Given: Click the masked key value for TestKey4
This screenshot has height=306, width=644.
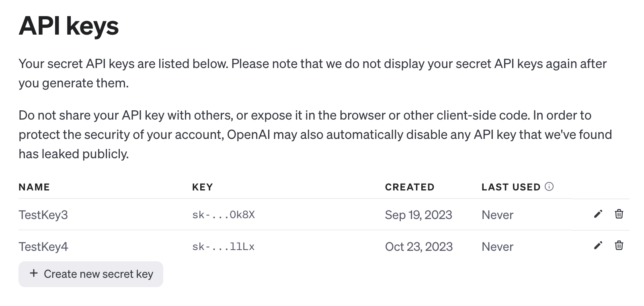Looking at the screenshot, I should 224,246.
